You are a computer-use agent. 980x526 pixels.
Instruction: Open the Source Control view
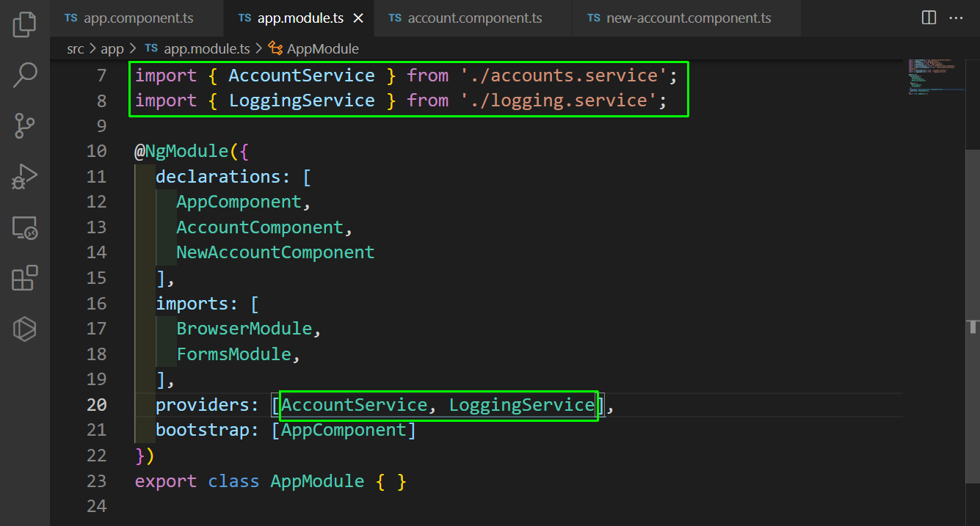25,125
